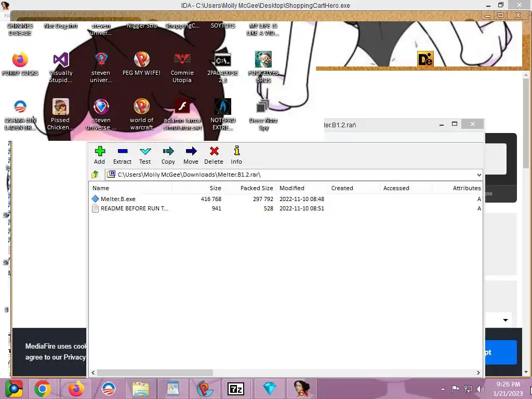
Task: Click the 416 768 size value of Melter.B.exe
Action: click(211, 199)
